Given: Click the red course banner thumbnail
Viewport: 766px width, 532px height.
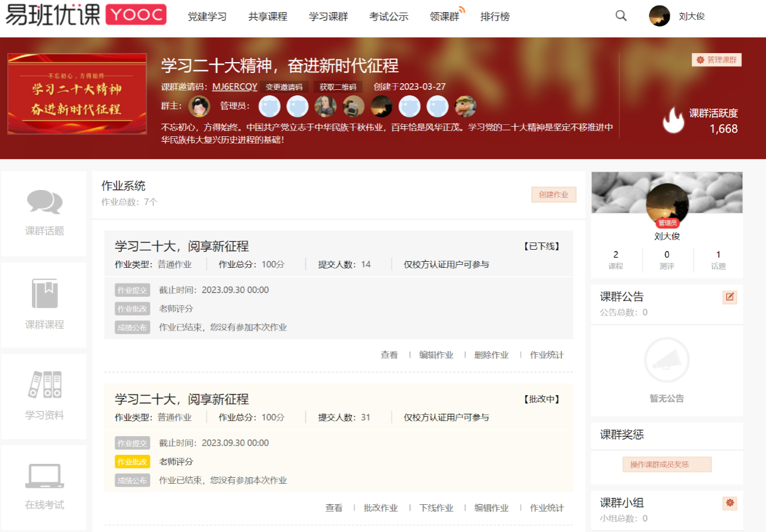Looking at the screenshot, I should tap(77, 94).
